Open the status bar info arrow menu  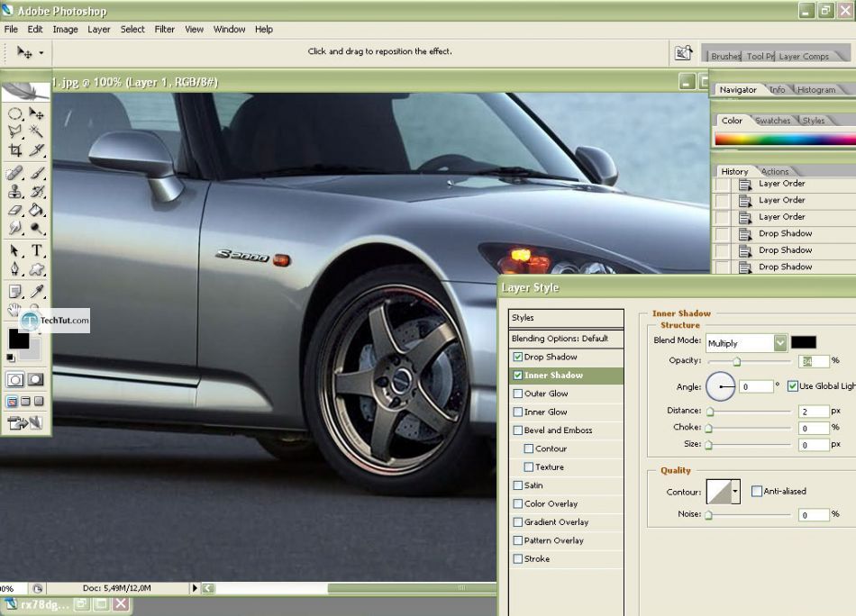coord(195,588)
